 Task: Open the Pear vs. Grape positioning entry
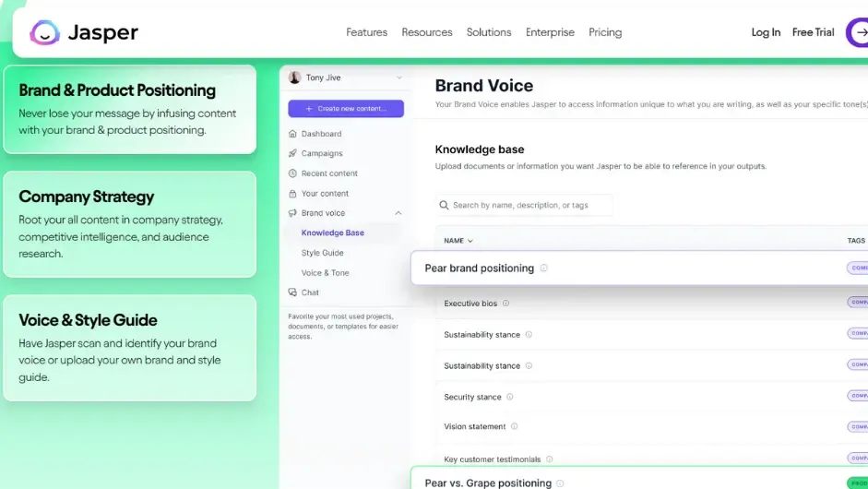(488, 483)
